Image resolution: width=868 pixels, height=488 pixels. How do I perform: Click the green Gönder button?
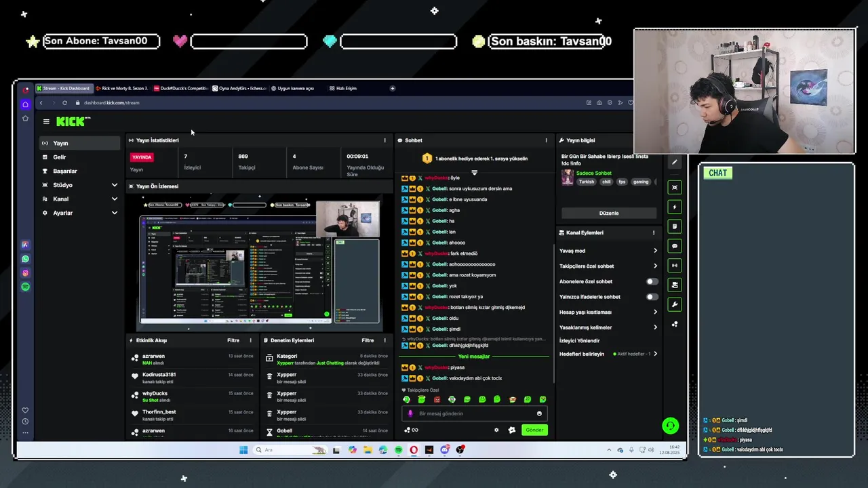[534, 430]
